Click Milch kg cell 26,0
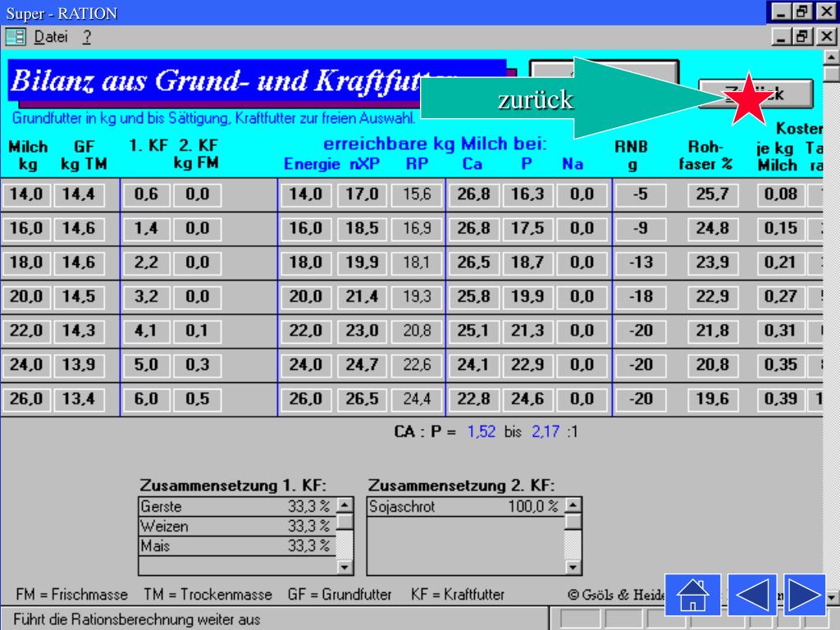Viewport: 840px width, 630px height. pyautogui.click(x=26, y=399)
